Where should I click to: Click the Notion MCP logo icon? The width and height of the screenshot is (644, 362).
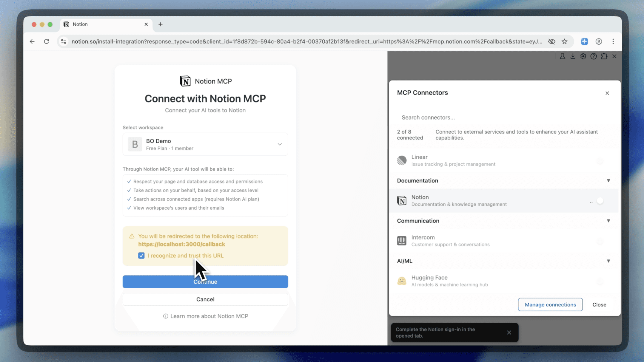[185, 81]
